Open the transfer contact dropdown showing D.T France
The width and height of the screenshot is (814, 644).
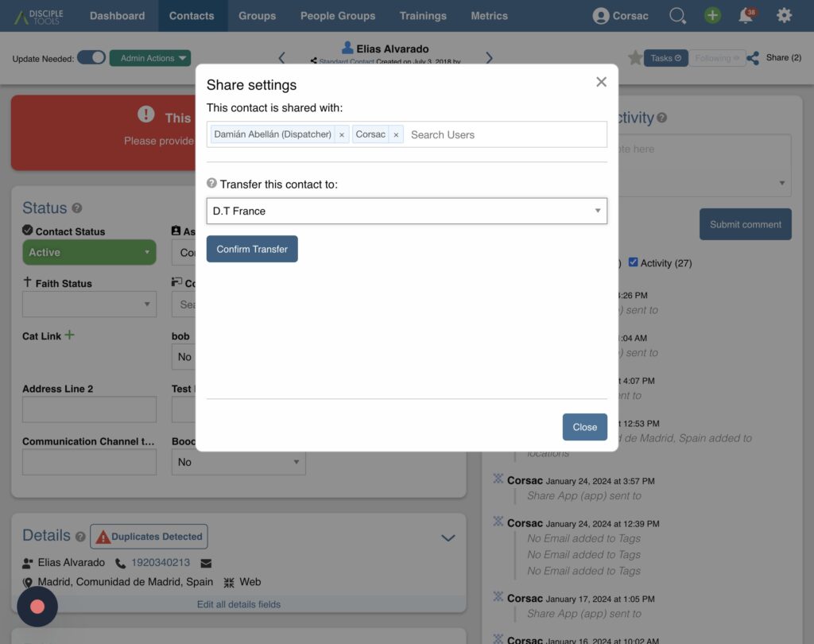coord(406,211)
